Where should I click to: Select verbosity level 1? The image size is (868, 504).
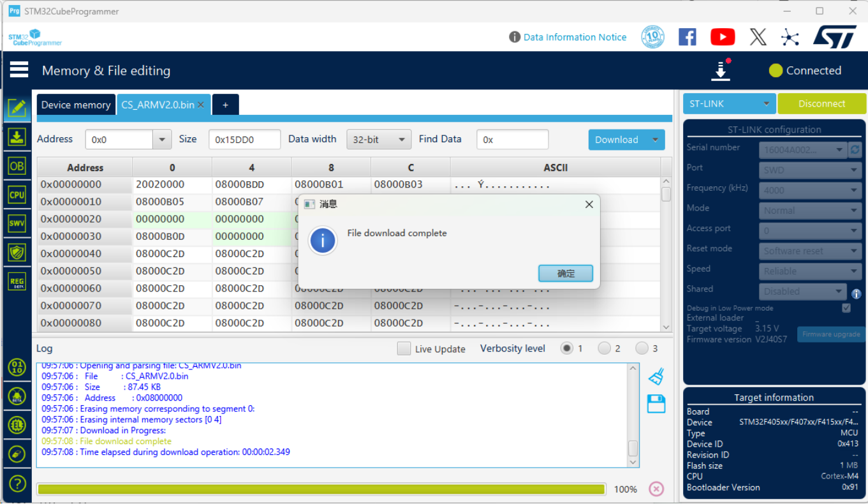pos(566,348)
